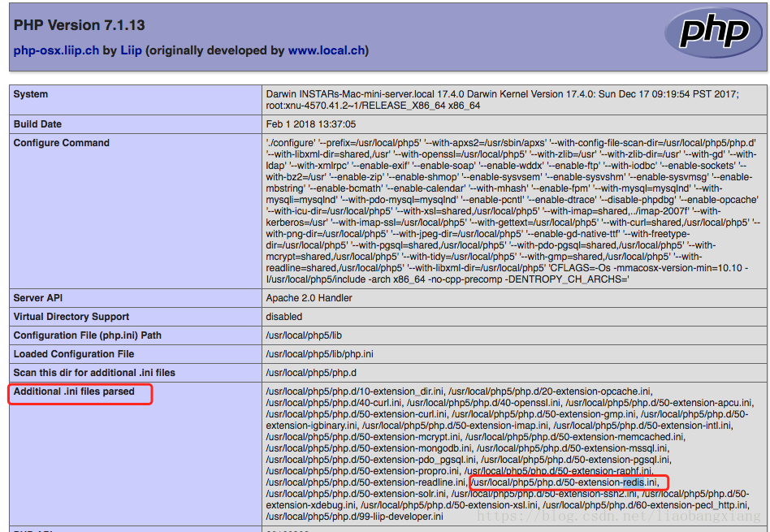The image size is (770, 532).
Task: Click the 'Build Date' row label
Action: click(37, 124)
